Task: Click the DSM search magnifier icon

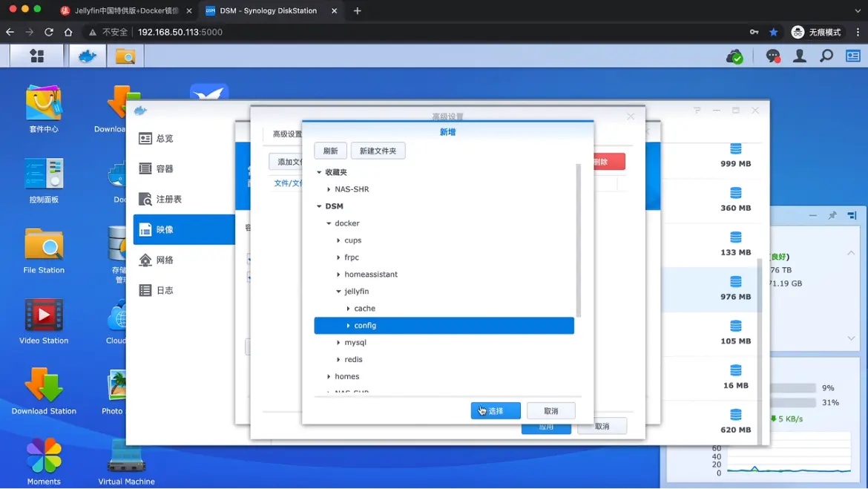Action: pos(826,56)
